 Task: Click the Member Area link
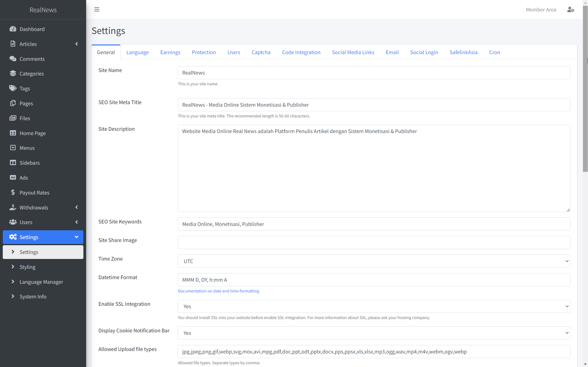click(x=541, y=9)
